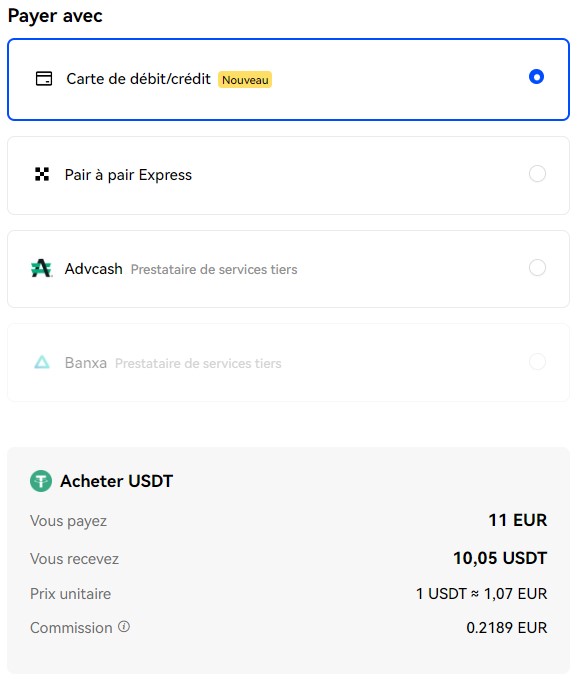Click the yellow Nouveau badge
Viewport: 578px width, 682px height.
pos(245,80)
